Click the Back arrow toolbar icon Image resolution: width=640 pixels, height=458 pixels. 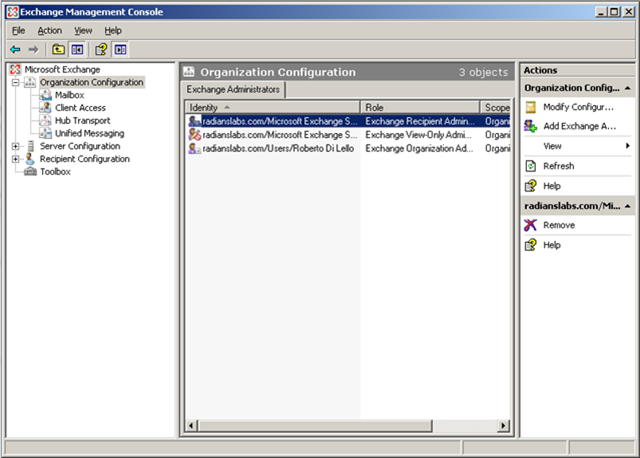click(x=15, y=49)
